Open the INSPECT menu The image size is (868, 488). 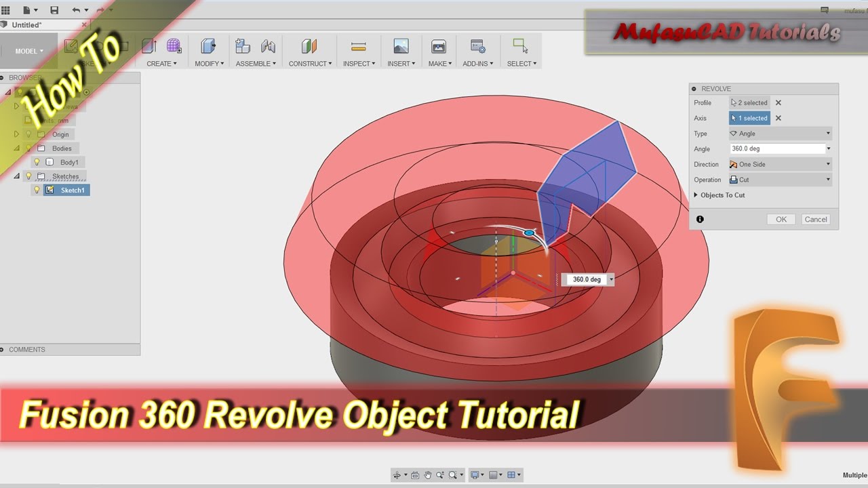359,64
